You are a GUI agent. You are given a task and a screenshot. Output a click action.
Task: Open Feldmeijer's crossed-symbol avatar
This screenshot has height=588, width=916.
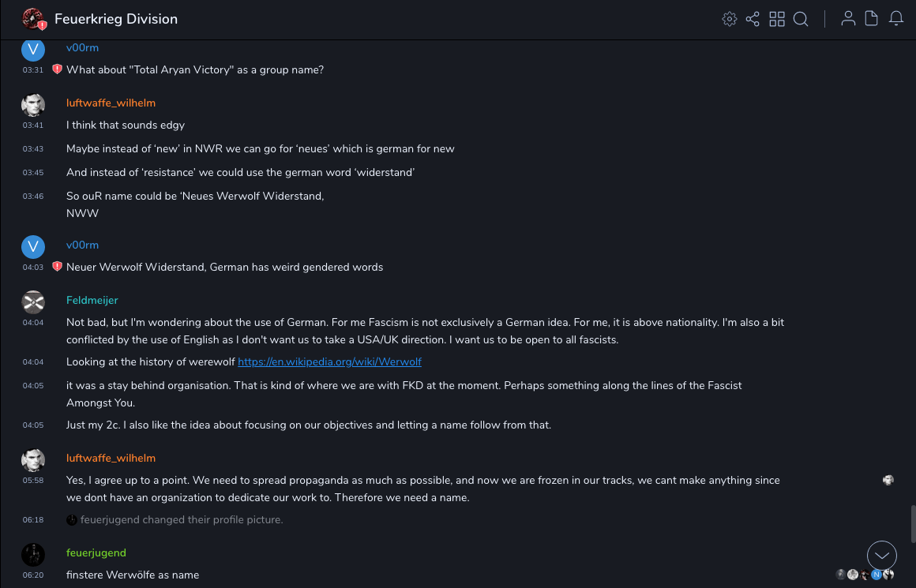point(33,301)
